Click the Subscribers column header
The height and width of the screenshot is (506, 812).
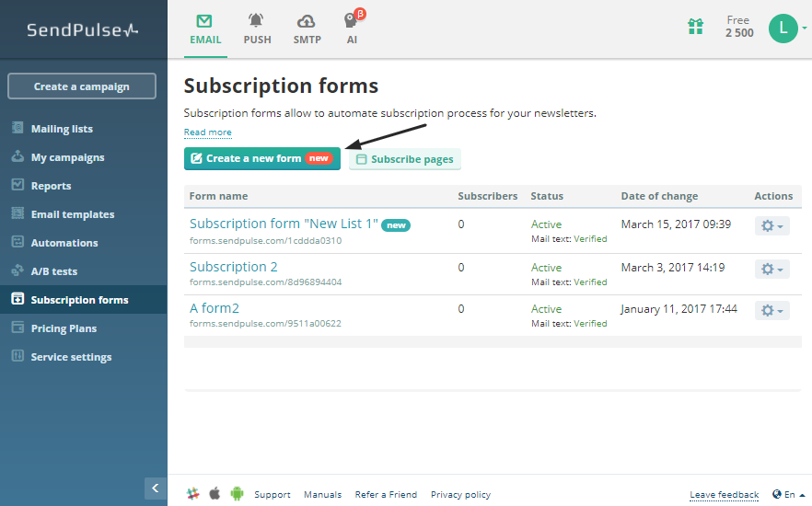click(488, 196)
